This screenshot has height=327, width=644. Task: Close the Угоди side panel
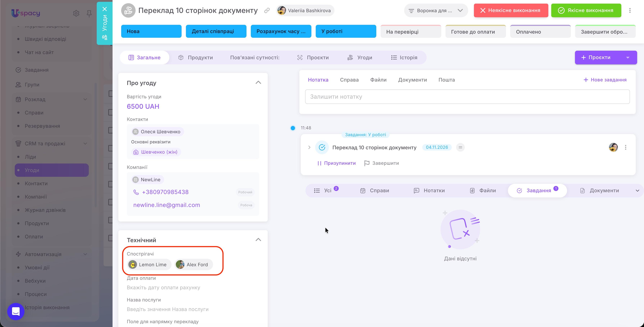105,9
